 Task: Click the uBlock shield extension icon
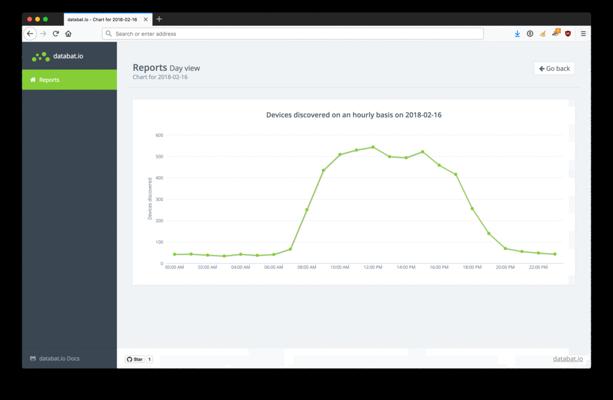(568, 34)
